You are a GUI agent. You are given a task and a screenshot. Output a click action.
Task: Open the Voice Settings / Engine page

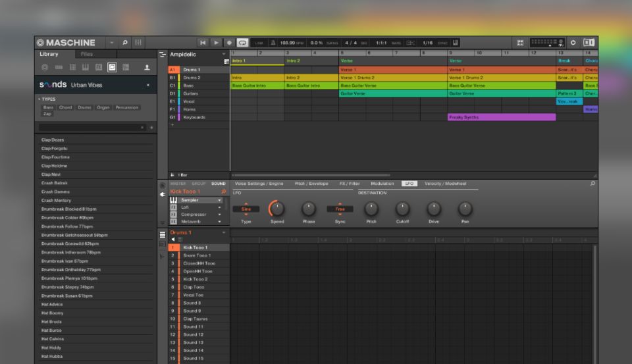click(x=259, y=184)
